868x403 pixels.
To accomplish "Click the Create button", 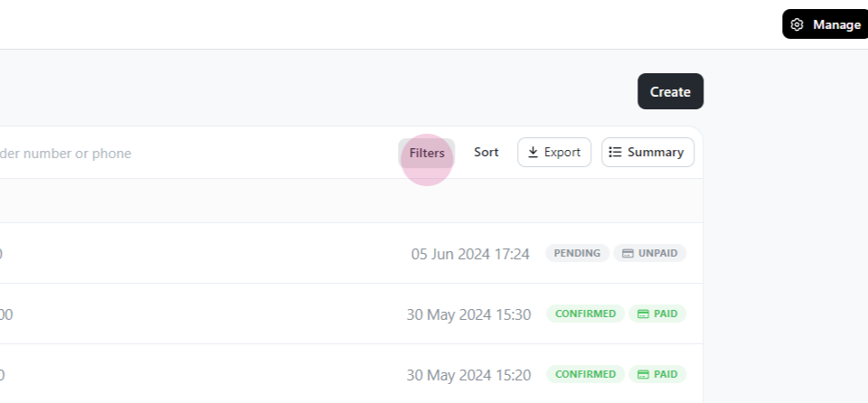I will 670,91.
